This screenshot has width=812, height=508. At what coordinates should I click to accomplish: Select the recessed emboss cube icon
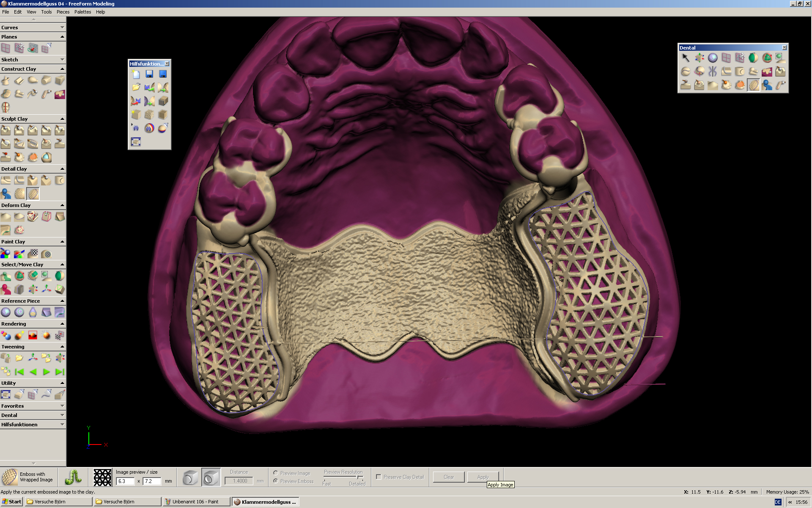[x=211, y=478]
